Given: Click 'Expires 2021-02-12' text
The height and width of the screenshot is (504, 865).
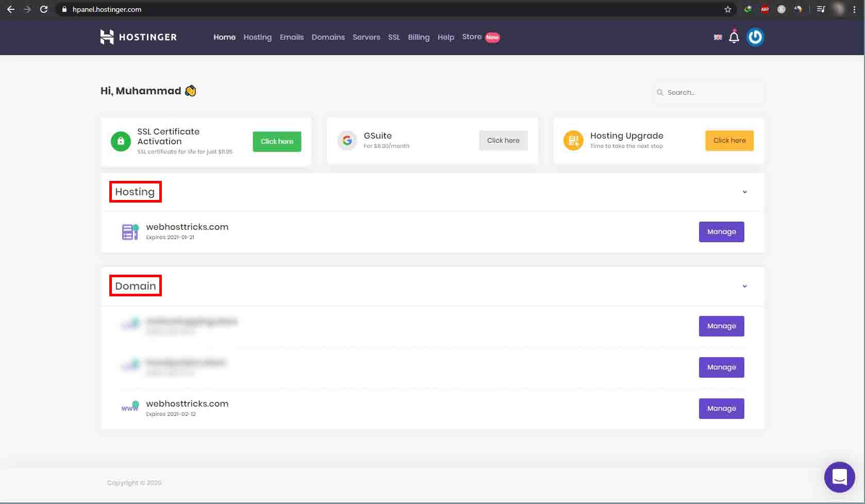Looking at the screenshot, I should (171, 414).
